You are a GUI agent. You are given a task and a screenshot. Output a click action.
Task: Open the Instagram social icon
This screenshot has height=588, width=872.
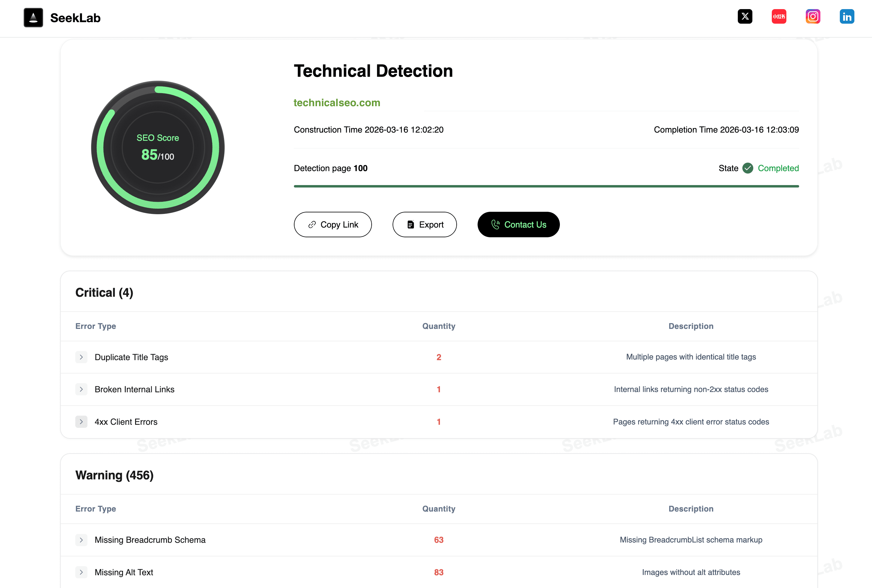[813, 16]
